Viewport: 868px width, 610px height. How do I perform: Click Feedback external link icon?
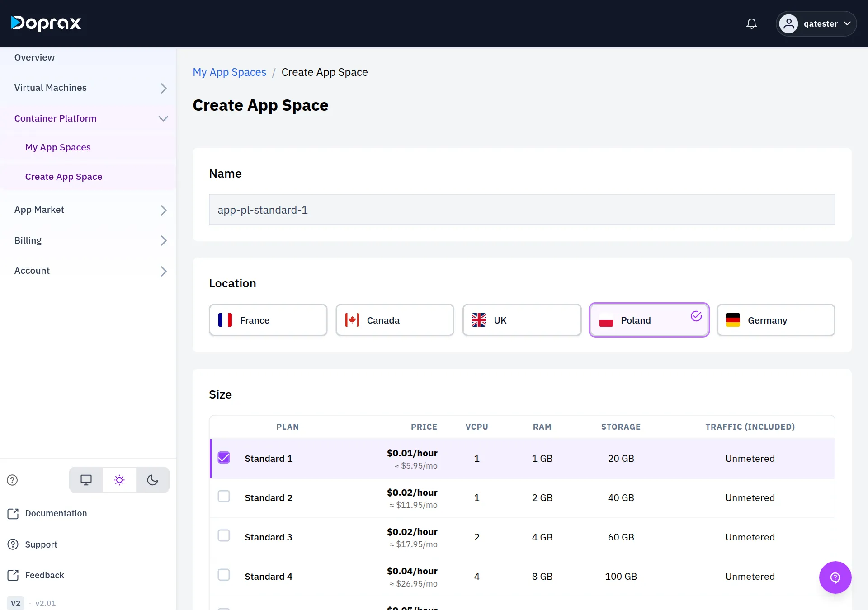coord(13,575)
